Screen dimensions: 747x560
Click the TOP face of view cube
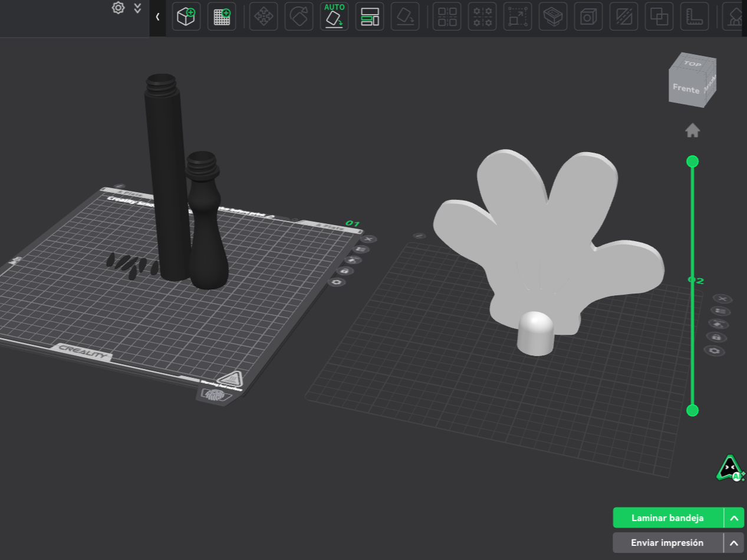coord(693,64)
